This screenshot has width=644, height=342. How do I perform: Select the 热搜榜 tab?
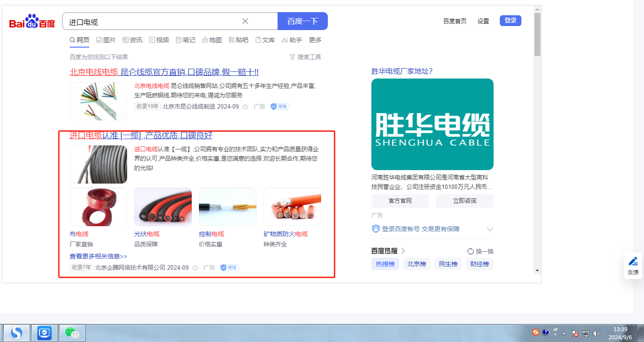click(x=385, y=264)
